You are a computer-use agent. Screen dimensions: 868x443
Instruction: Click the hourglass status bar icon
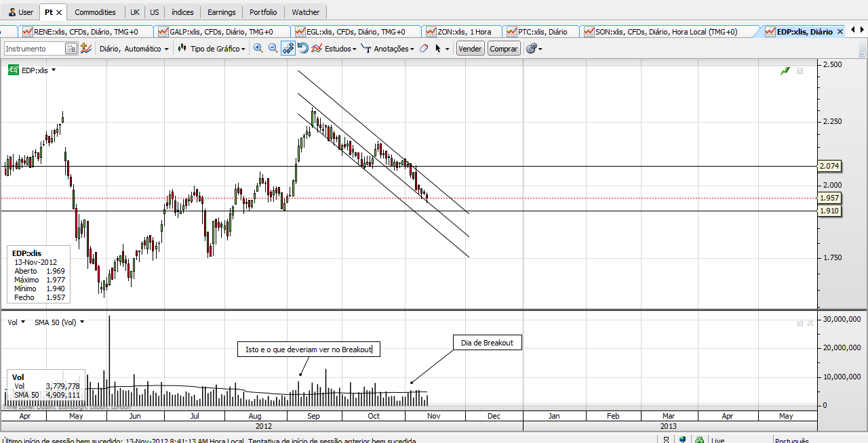[667, 440]
